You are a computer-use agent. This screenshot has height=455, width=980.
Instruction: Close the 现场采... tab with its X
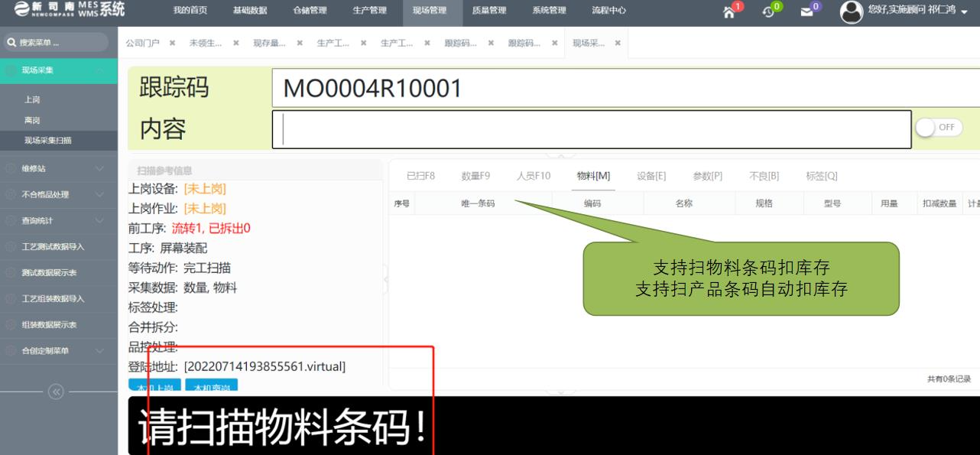click(618, 43)
